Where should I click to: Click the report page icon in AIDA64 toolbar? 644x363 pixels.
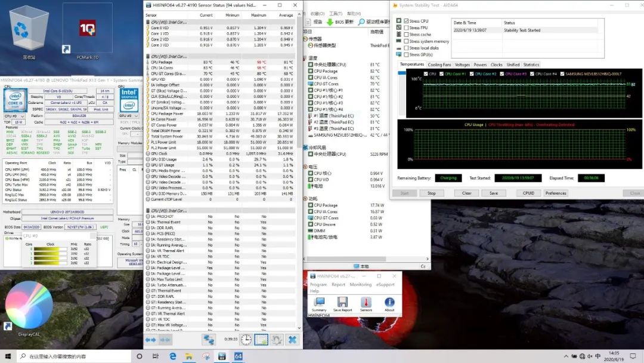(x=308, y=21)
